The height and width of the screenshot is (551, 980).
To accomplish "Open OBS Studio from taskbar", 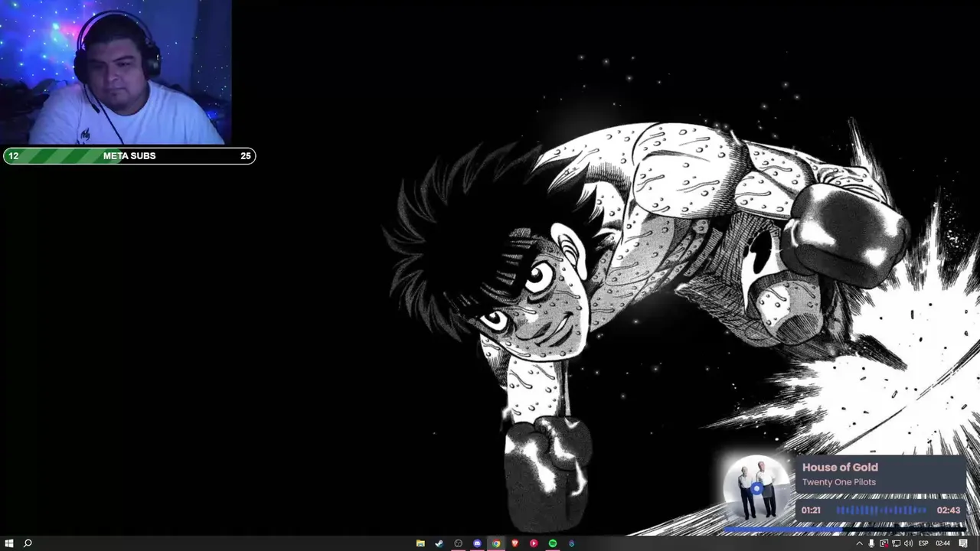I will click(458, 543).
